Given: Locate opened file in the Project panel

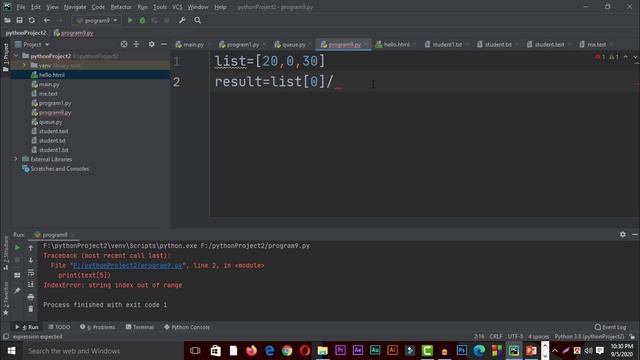Looking at the screenshot, I should coord(124,44).
